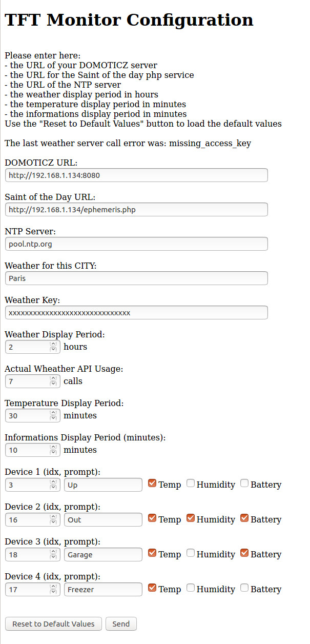Disable Temp for Device 3
The height and width of the screenshot is (644, 310).
coord(152,553)
